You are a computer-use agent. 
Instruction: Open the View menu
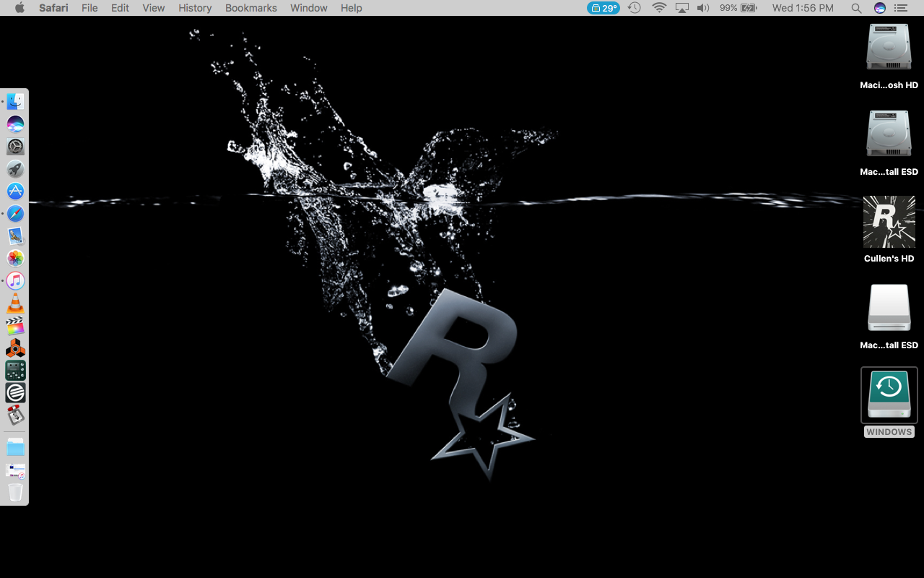154,8
